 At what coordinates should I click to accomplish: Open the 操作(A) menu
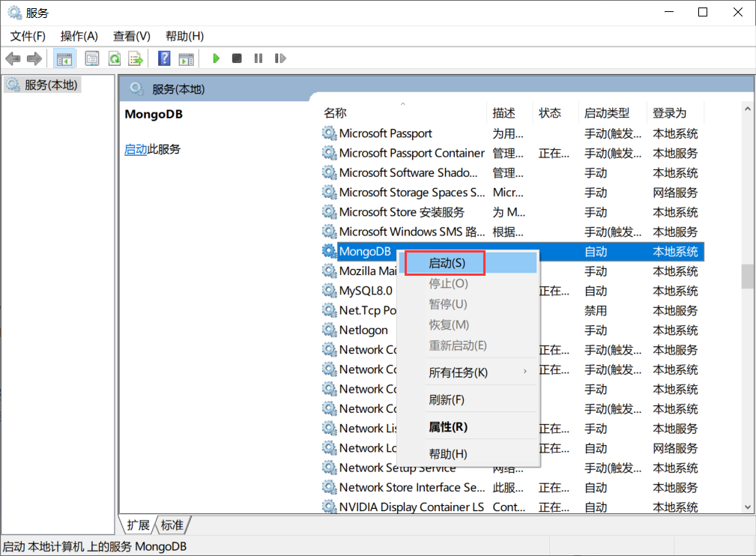[79, 36]
